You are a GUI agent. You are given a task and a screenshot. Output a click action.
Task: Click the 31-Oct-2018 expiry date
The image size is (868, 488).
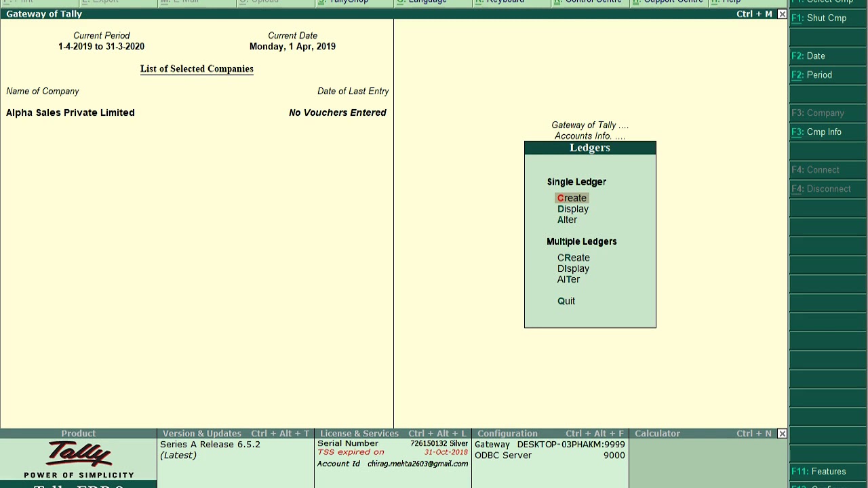[446, 452]
